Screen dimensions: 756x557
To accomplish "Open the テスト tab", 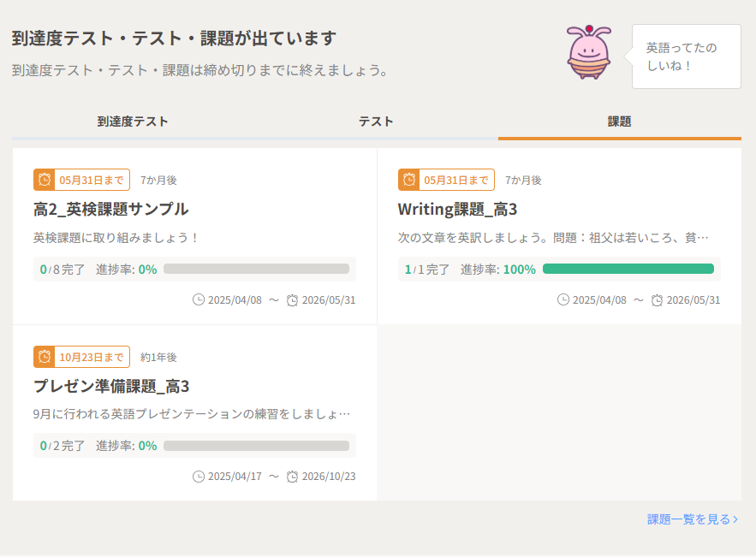I will point(376,121).
